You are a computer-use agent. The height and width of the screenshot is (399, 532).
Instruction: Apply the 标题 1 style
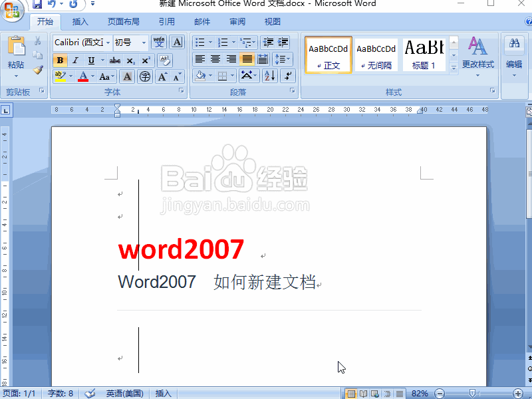coord(424,53)
